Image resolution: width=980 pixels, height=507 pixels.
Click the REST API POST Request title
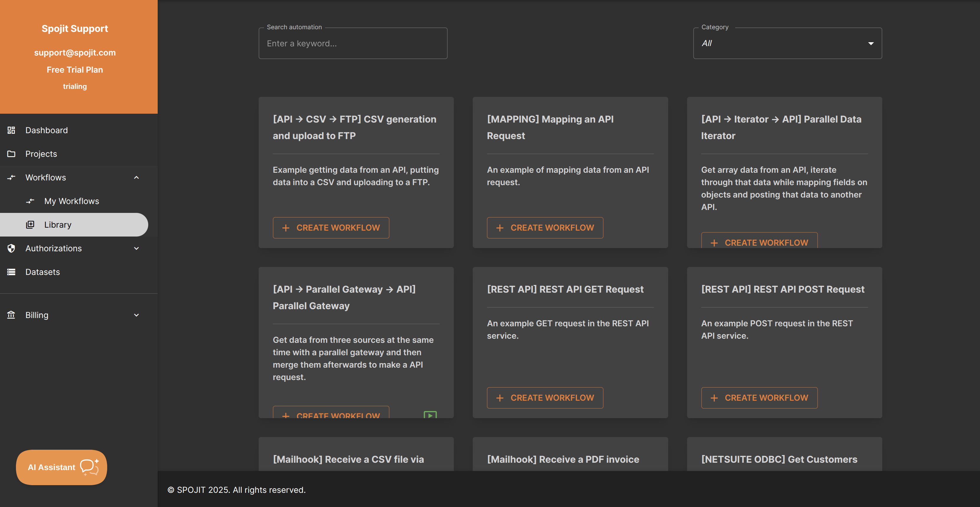[783, 289]
